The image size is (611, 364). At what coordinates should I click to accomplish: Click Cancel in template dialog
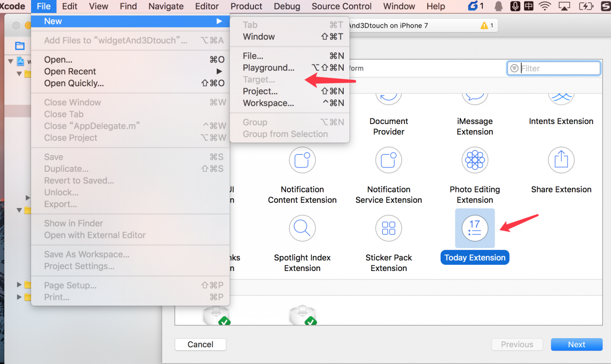pyautogui.click(x=200, y=344)
